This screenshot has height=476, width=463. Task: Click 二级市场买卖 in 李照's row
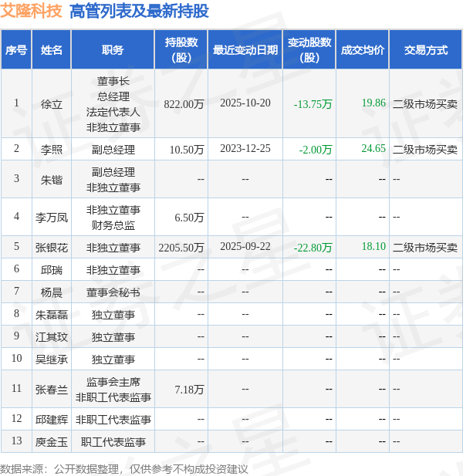[x=425, y=150]
